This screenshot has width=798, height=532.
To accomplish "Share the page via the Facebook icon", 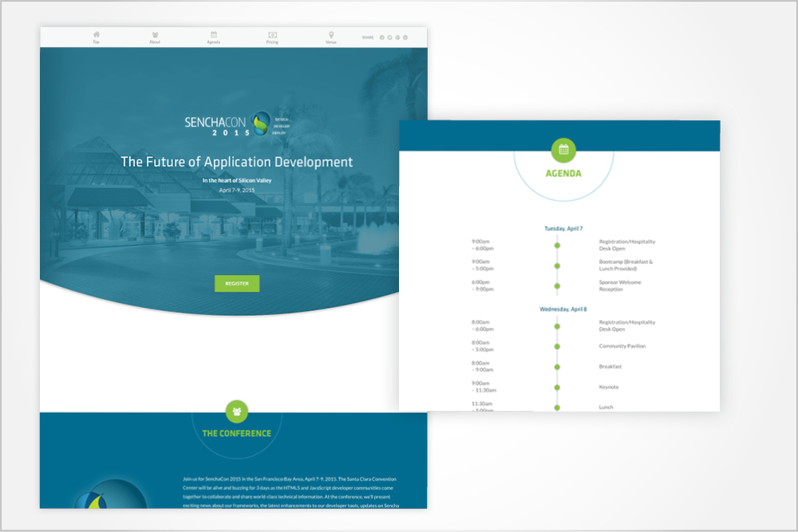I will pyautogui.click(x=382, y=37).
